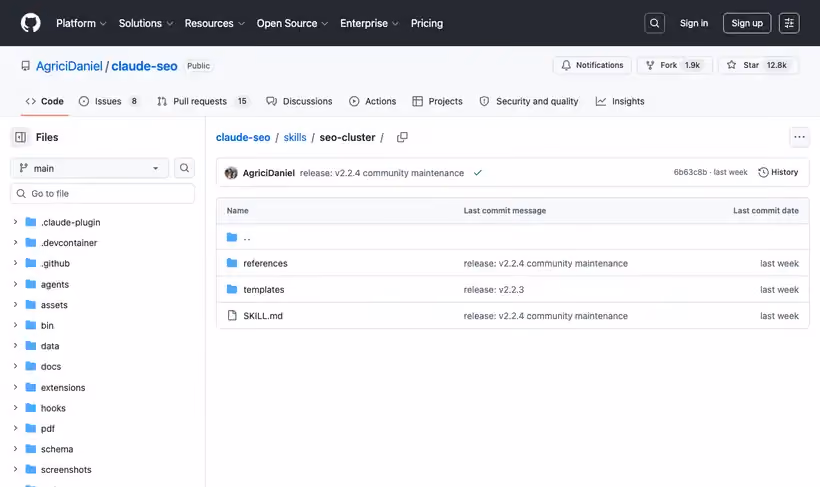Viewport: 820px width, 487px height.
Task: Expand the data folder chevron
Action: click(15, 345)
